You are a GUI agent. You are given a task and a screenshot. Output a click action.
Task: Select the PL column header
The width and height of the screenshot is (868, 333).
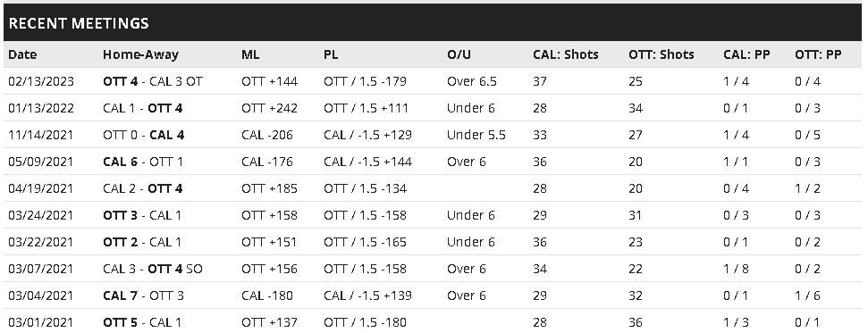(331, 54)
